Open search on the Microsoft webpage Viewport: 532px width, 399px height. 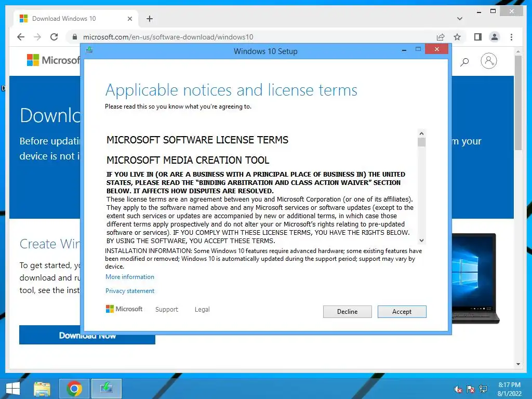click(464, 62)
